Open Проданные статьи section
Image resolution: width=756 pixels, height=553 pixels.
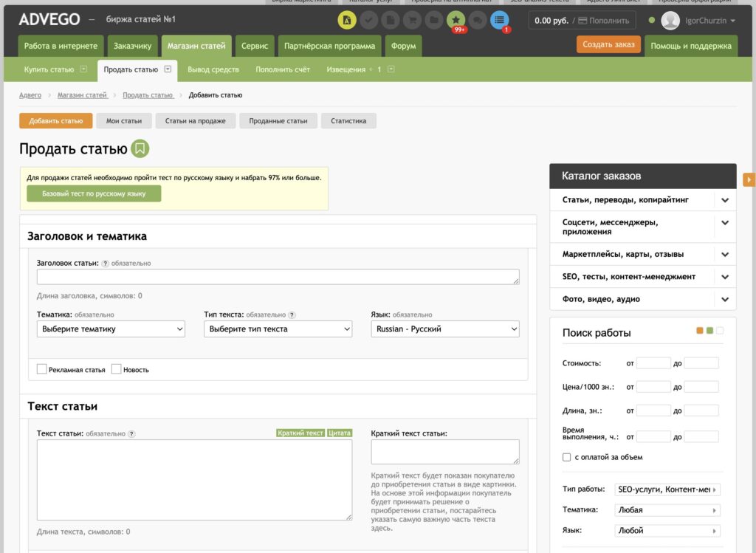click(278, 121)
